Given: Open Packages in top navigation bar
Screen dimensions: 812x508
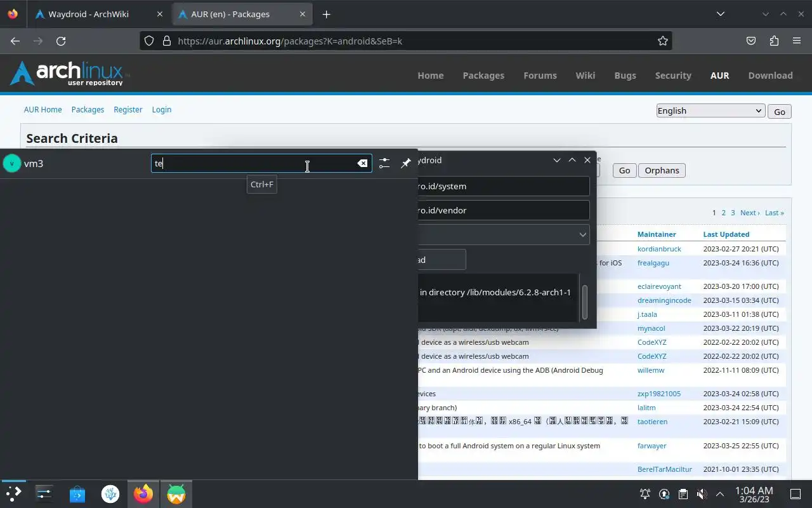Looking at the screenshot, I should pyautogui.click(x=483, y=75).
